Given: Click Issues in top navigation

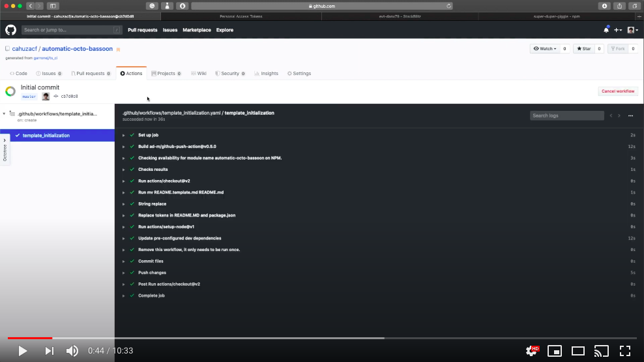Looking at the screenshot, I should point(170,30).
